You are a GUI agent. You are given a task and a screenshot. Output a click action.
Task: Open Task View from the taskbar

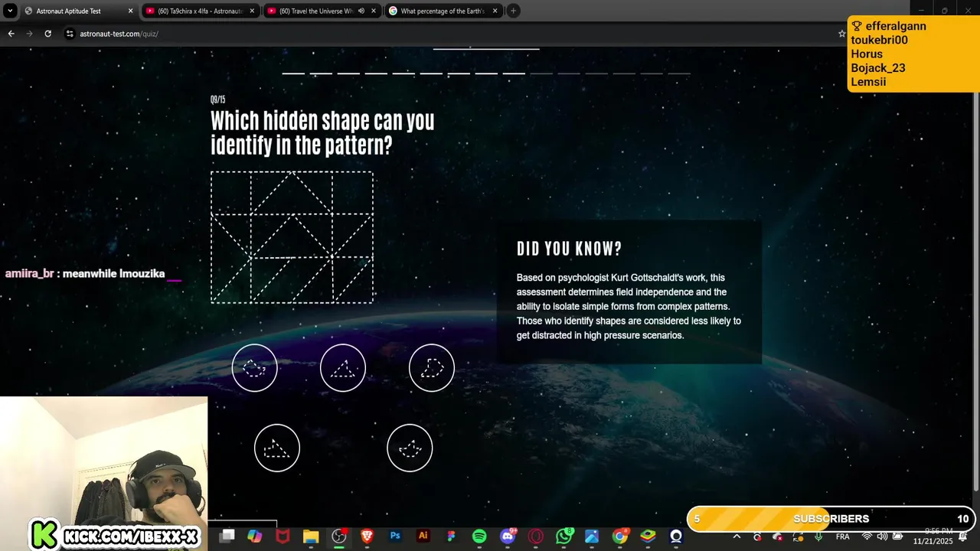(x=227, y=536)
